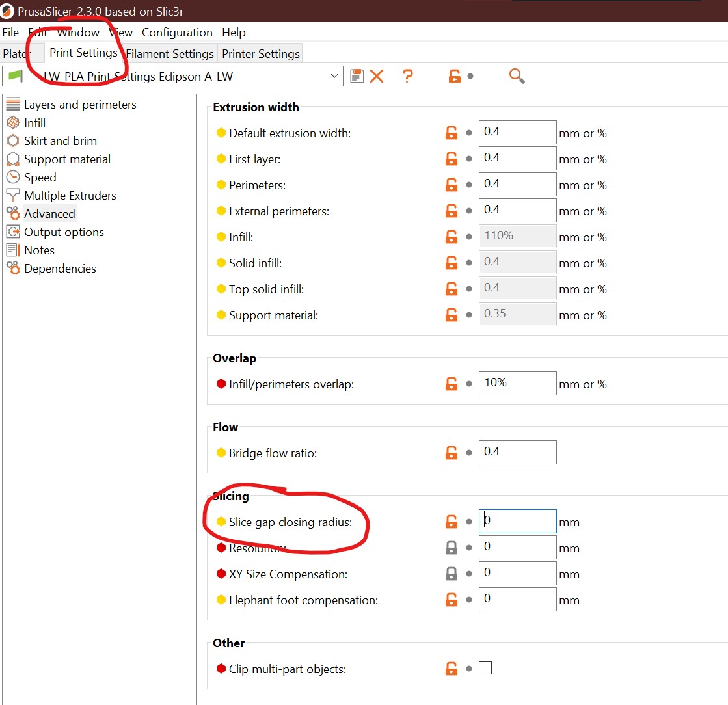Expand the print settings preset dropdown
The width and height of the screenshot is (728, 705).
[334, 76]
